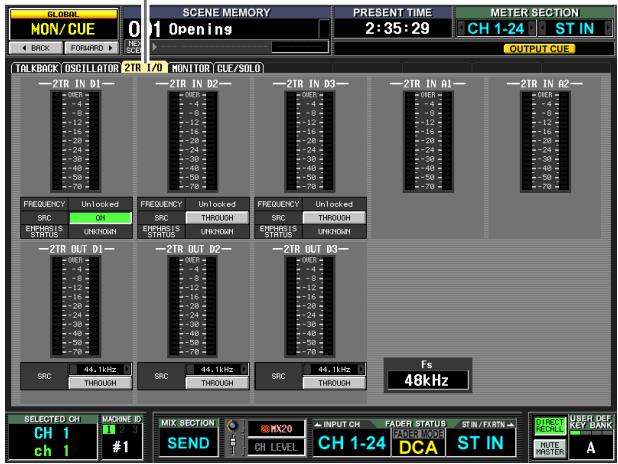Click the DCA fader mode button
618x464 pixels.
coord(418,447)
